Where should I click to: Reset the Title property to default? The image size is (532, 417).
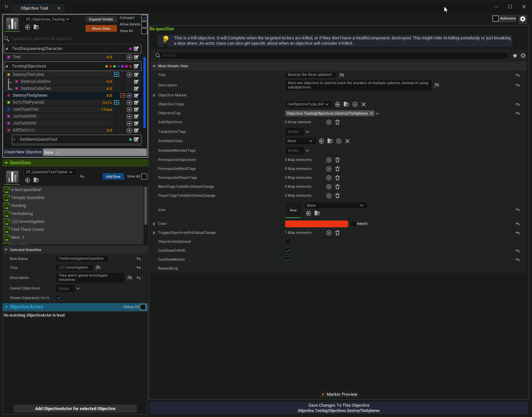[518, 75]
